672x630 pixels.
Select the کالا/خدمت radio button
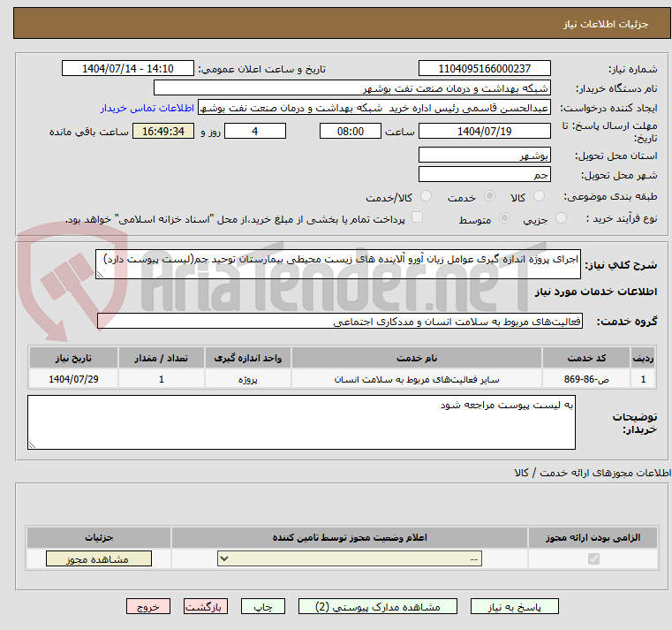coord(426,196)
